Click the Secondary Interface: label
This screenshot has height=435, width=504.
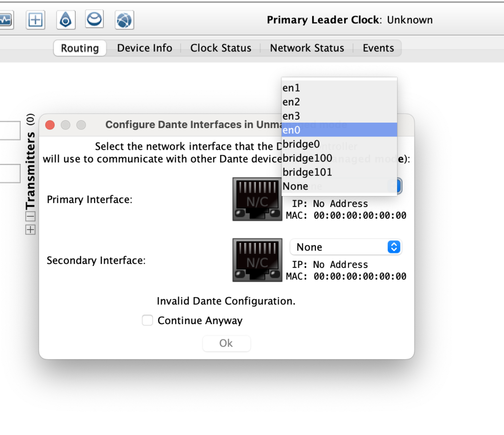[96, 260]
